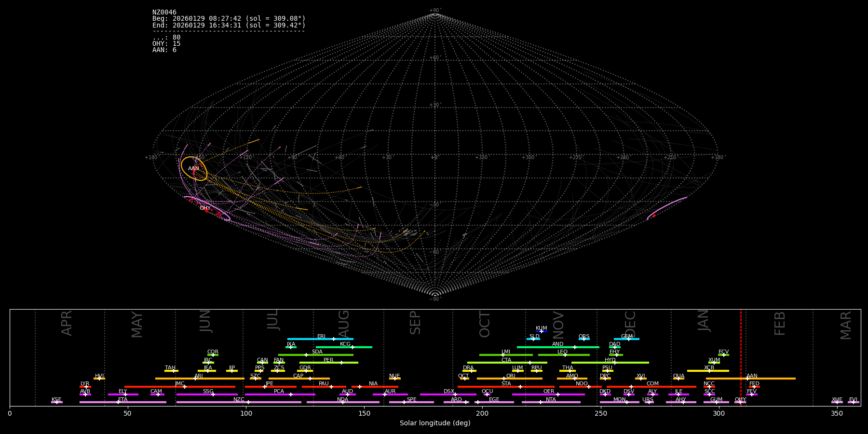868x434 pixels.
Task: Select the LMI shower bar
Action: click(x=506, y=355)
